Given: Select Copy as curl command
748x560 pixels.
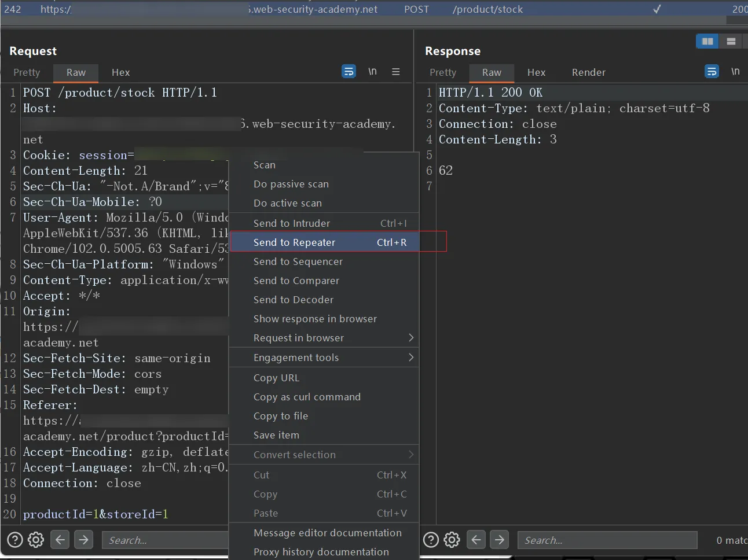Looking at the screenshot, I should (307, 397).
